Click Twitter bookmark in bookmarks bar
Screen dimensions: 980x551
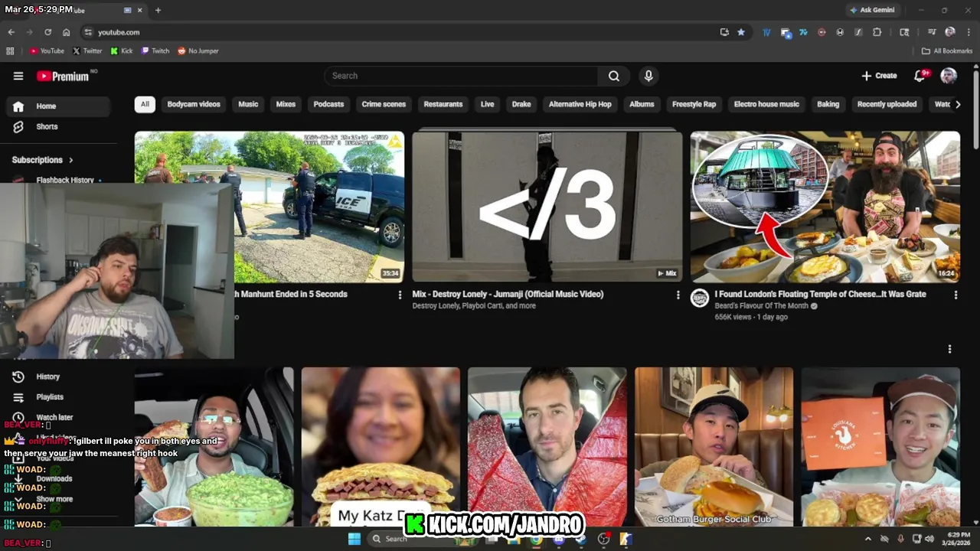(x=87, y=51)
